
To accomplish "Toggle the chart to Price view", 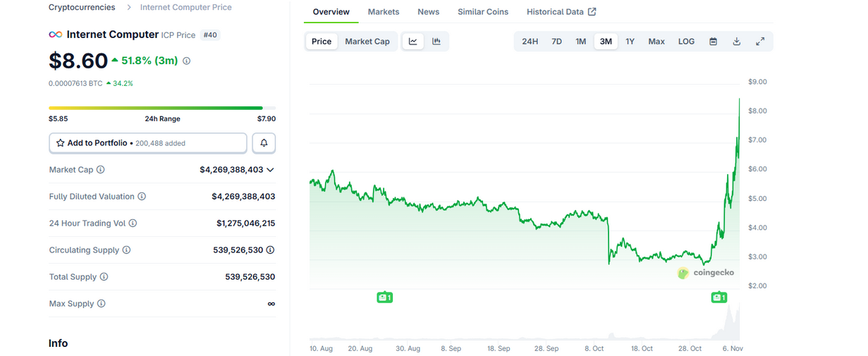I will click(x=322, y=42).
